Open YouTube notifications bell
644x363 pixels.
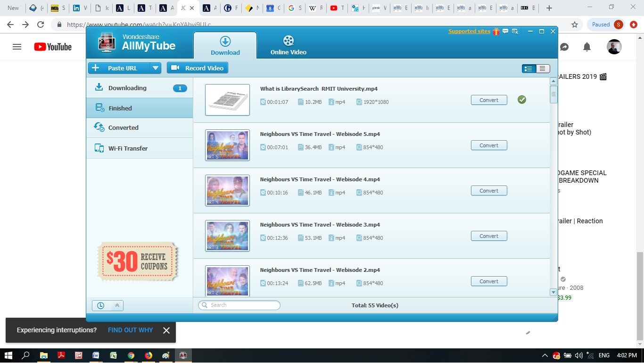tap(587, 47)
